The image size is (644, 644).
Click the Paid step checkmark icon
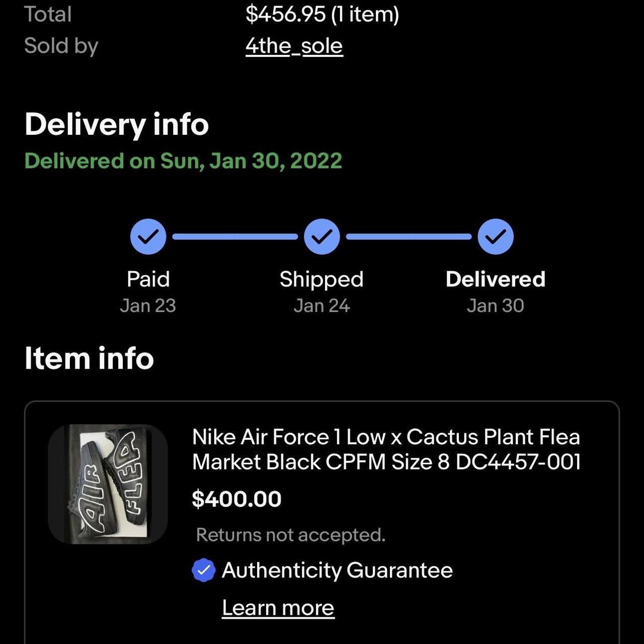pyautogui.click(x=148, y=236)
